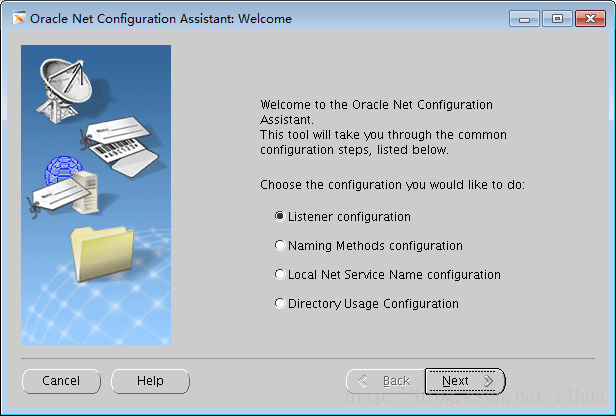Minimize the Net Configuration Assistant window
The height and width of the screenshot is (416, 616).
pyautogui.click(x=524, y=18)
